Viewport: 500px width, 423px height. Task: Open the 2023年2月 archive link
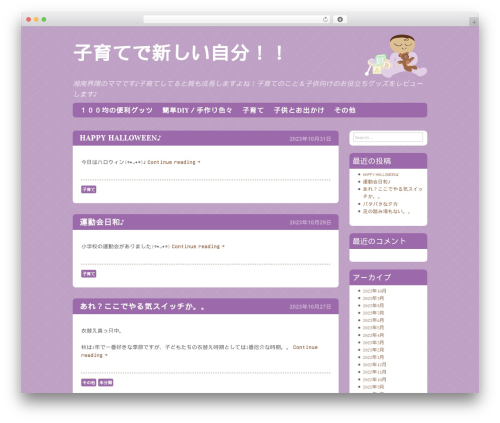coord(373,350)
